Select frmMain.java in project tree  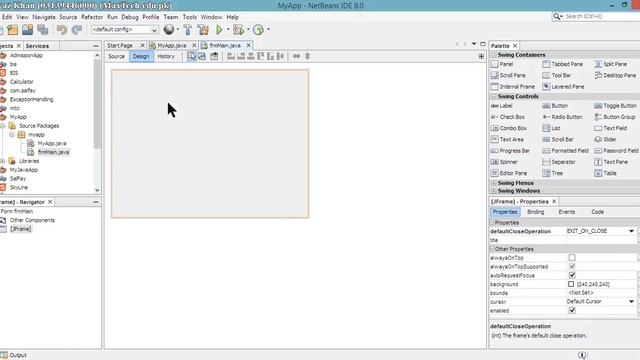click(53, 152)
